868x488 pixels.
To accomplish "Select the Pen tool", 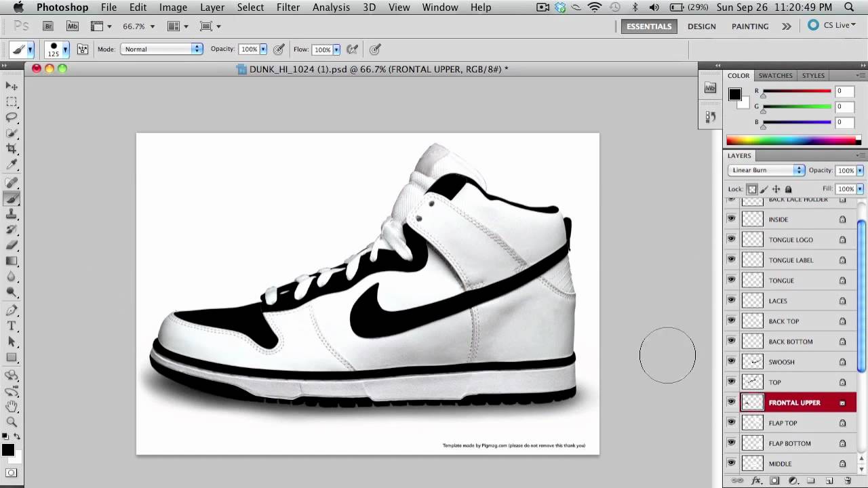I will (12, 311).
